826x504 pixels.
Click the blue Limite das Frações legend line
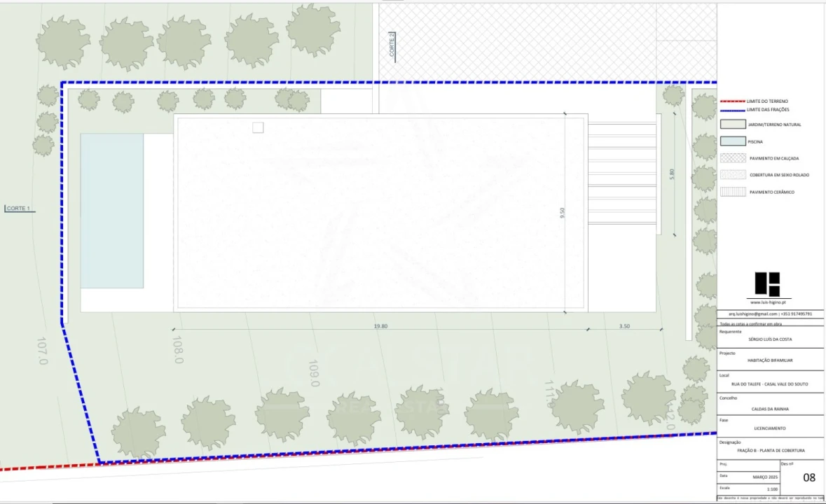pos(733,110)
